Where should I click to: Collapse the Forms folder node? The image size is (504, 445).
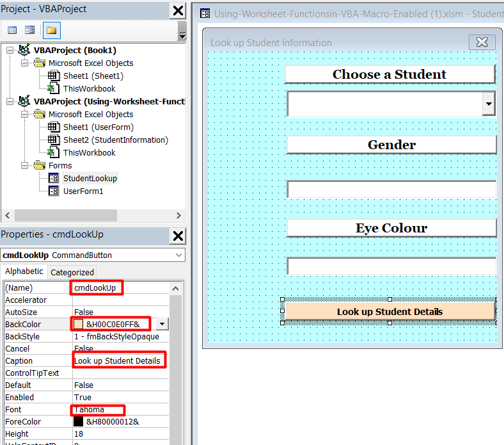(24, 165)
